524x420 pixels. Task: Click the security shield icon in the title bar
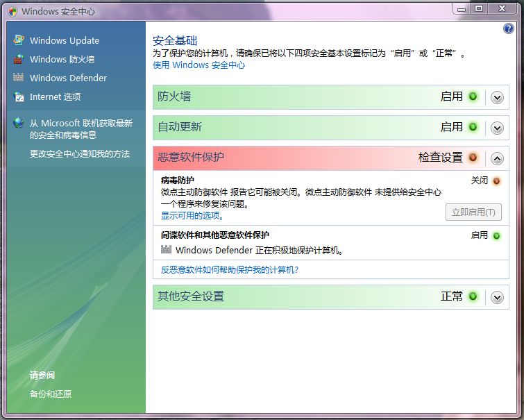point(12,12)
